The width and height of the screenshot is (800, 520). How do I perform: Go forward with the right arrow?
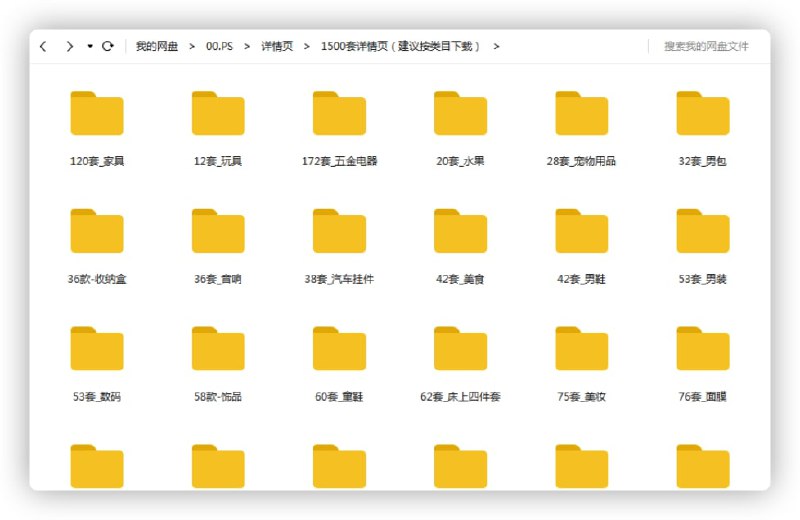(x=69, y=46)
